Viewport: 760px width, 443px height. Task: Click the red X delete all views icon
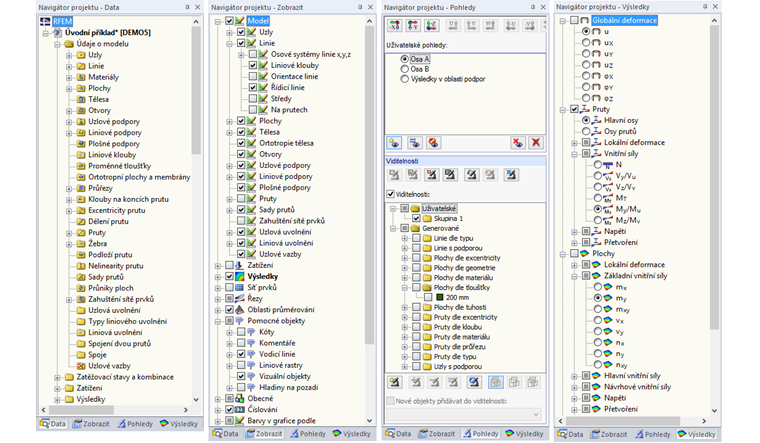pyautogui.click(x=536, y=143)
